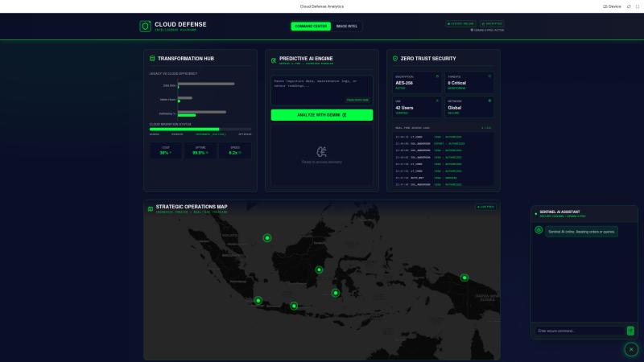This screenshot has width=644, height=362.
Task: Click the 0 Critical threats card icon
Action: point(489,76)
